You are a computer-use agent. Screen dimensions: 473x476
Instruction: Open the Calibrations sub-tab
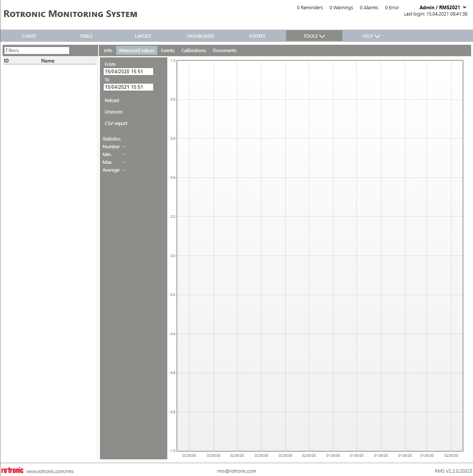pos(194,51)
